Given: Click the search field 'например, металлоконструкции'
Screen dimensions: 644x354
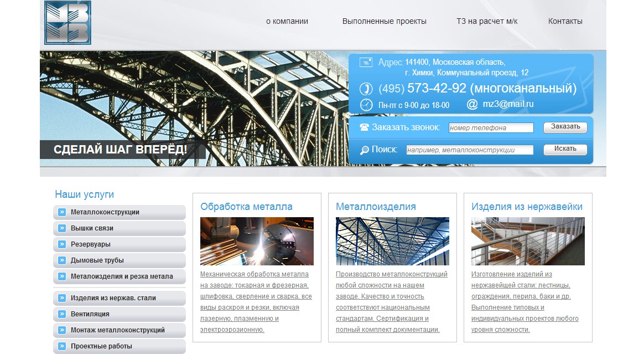Looking at the screenshot, I should [470, 150].
